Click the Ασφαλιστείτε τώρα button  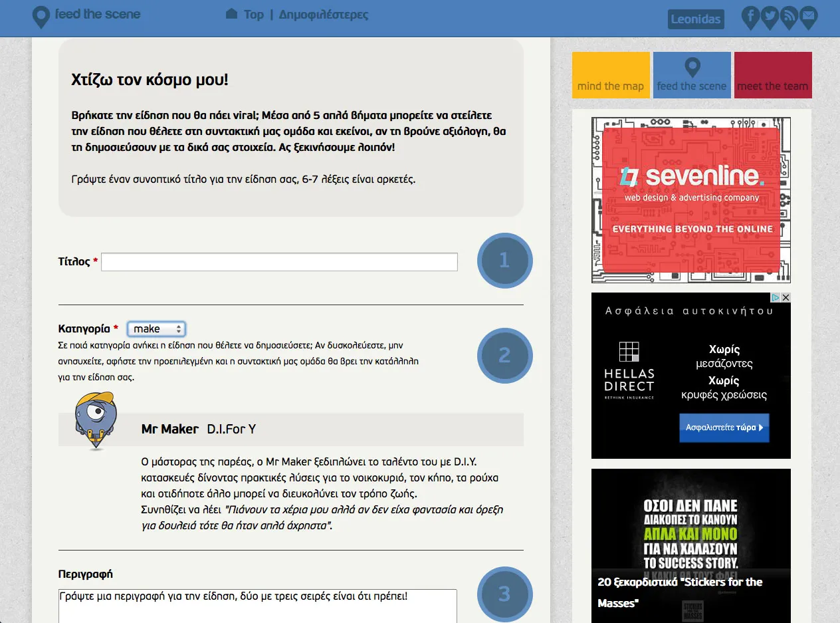pyautogui.click(x=724, y=428)
